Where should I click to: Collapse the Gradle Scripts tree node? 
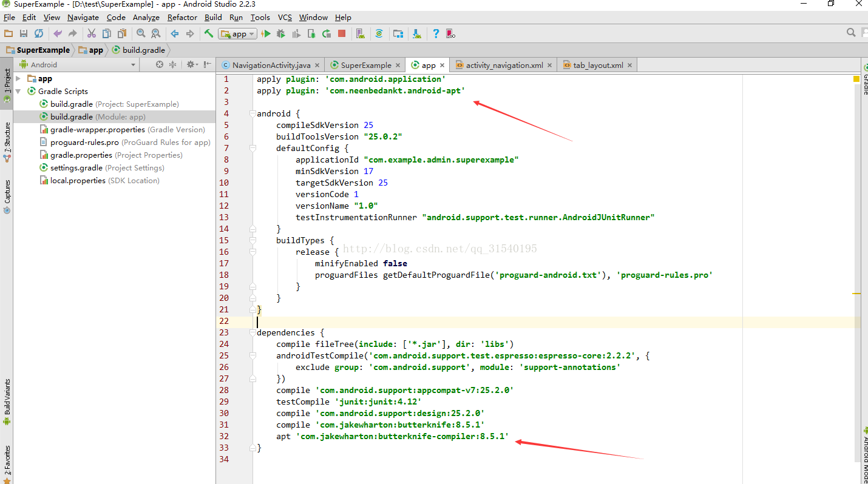pos(18,91)
